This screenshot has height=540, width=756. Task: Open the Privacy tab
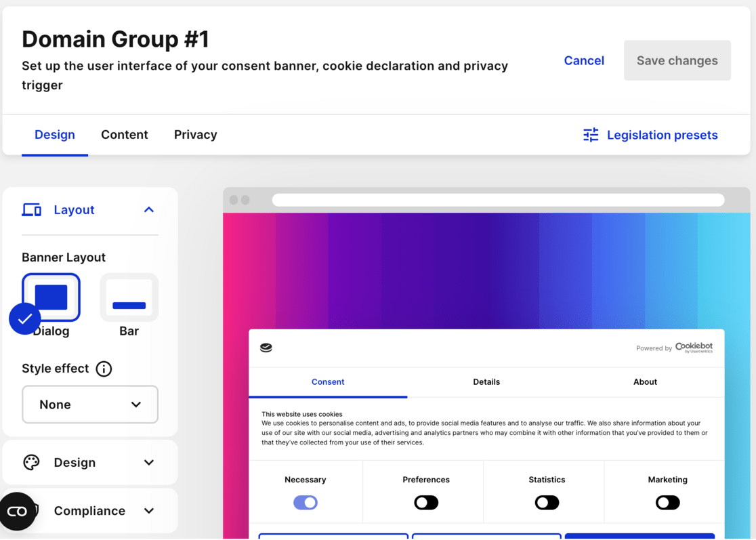point(195,135)
